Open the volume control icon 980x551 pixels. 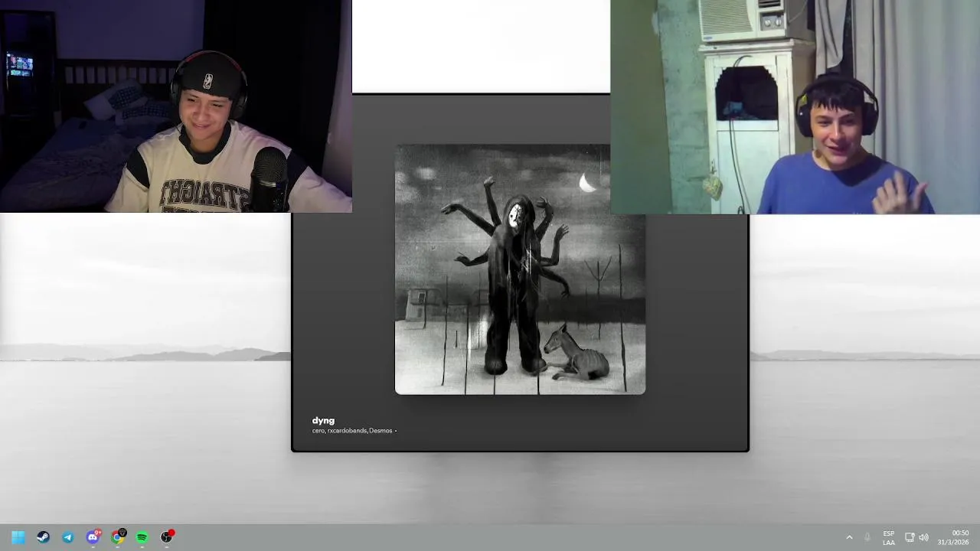[x=923, y=537]
